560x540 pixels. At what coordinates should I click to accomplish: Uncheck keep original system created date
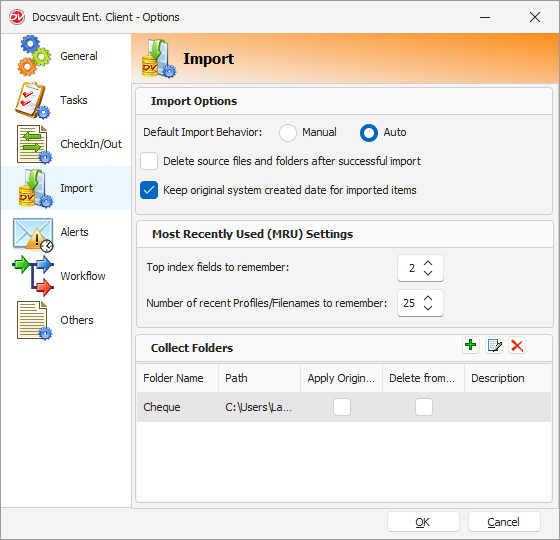[x=149, y=190]
